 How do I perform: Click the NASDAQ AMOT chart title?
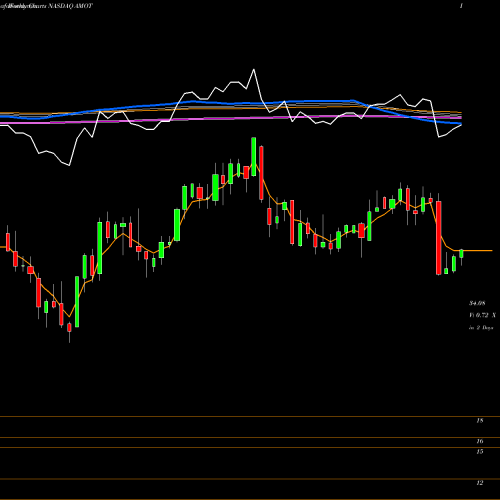point(70,6)
